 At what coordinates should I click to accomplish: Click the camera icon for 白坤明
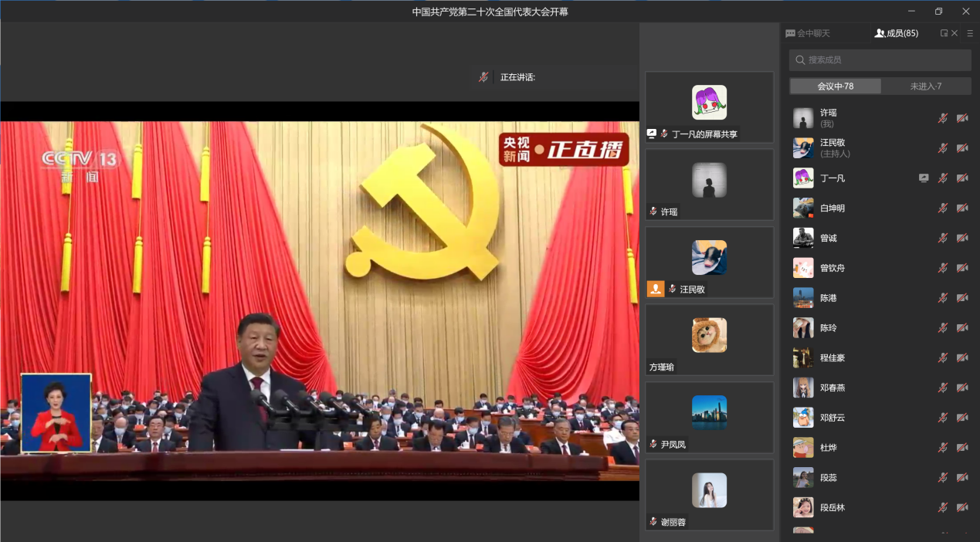(x=962, y=208)
